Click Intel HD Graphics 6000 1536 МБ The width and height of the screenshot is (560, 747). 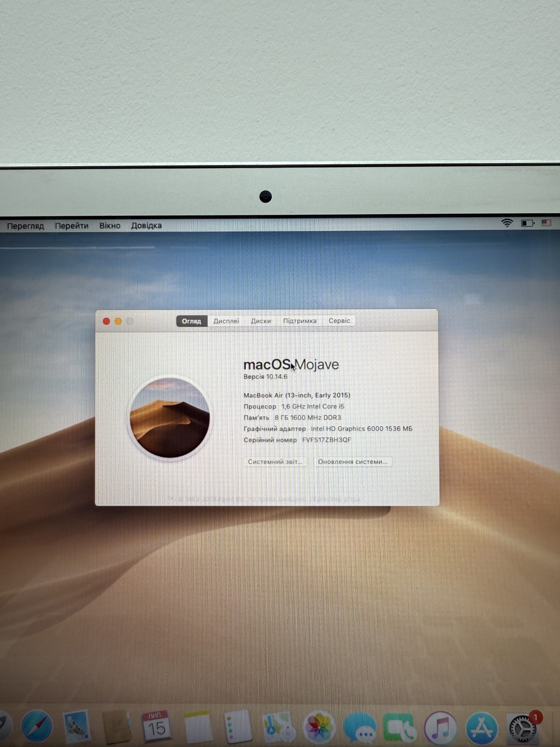tap(361, 429)
